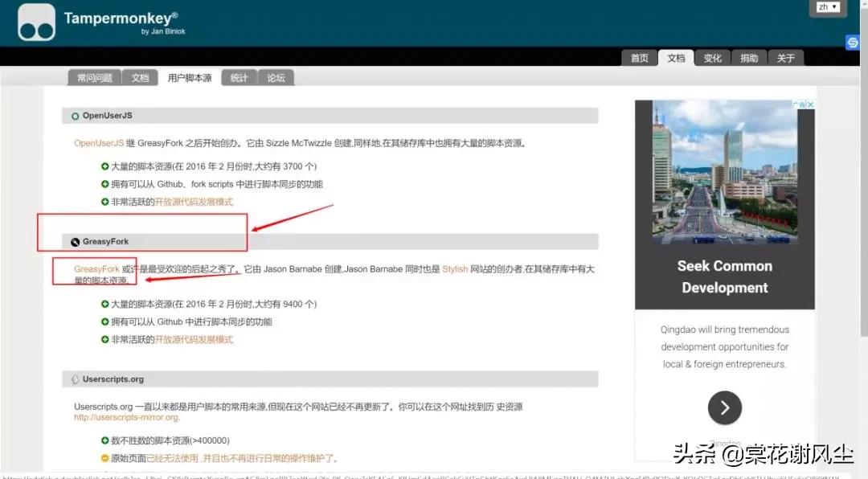Image resolution: width=868 pixels, height=479 pixels.
Task: Switch to the 文档 sub-tab
Action: pyautogui.click(x=140, y=78)
